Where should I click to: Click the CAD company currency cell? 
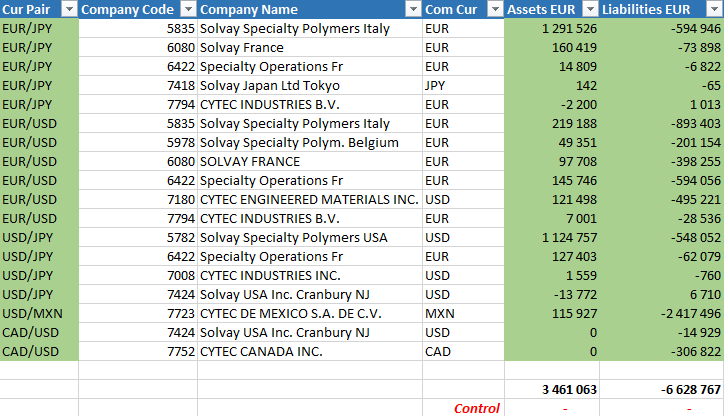tap(463, 351)
